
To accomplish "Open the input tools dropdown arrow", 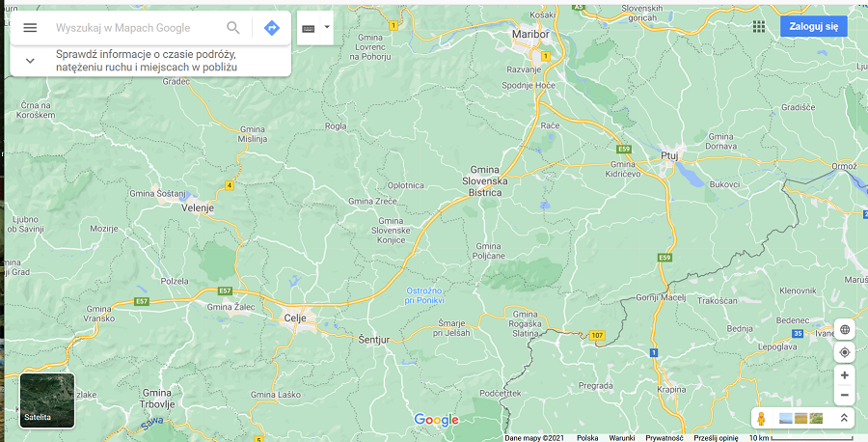I will pyautogui.click(x=327, y=27).
